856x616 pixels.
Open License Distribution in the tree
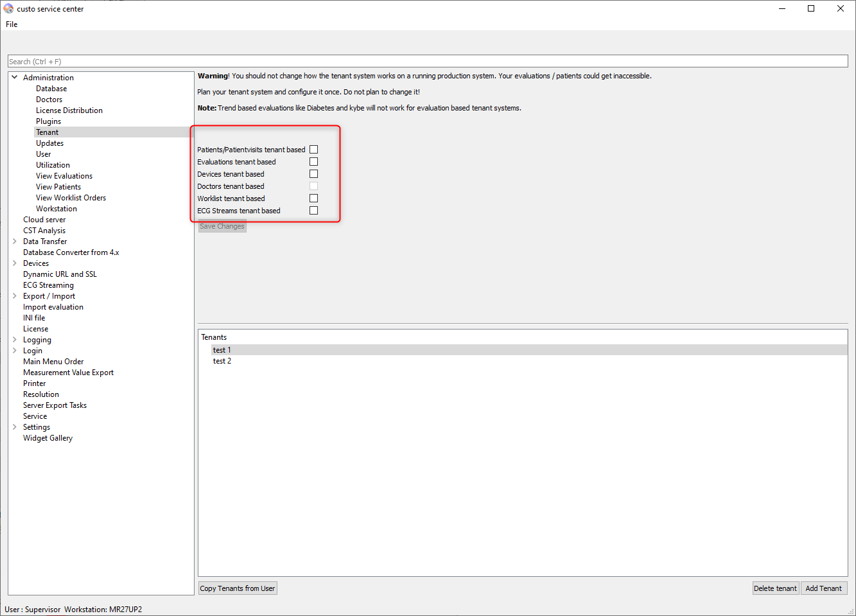click(69, 110)
